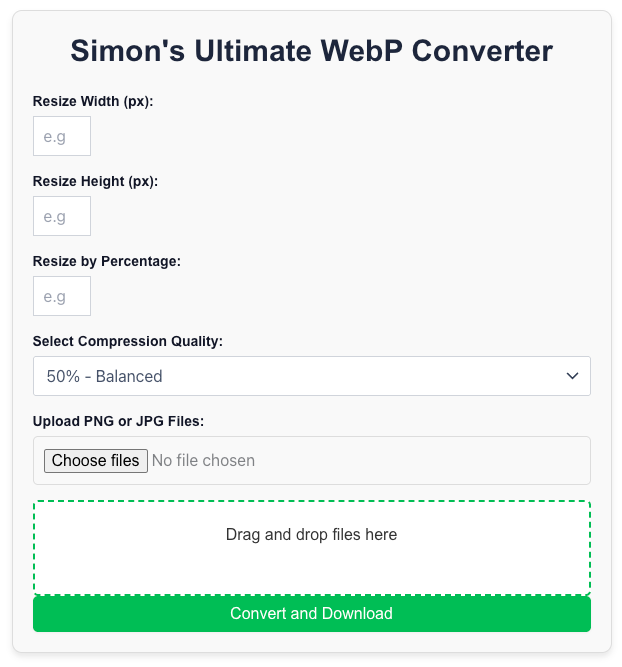Click the 'Convert and Download' button
The height and width of the screenshot is (667, 622).
coord(312,614)
